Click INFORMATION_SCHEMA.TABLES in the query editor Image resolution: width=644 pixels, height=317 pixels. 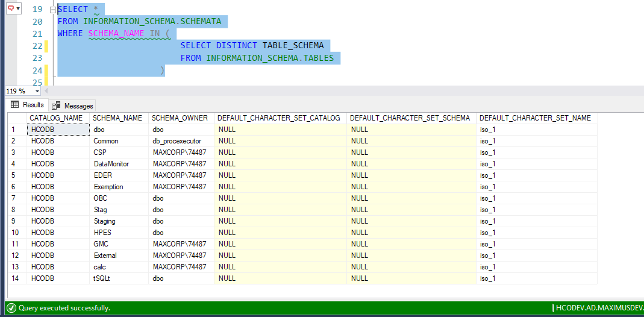(270, 58)
